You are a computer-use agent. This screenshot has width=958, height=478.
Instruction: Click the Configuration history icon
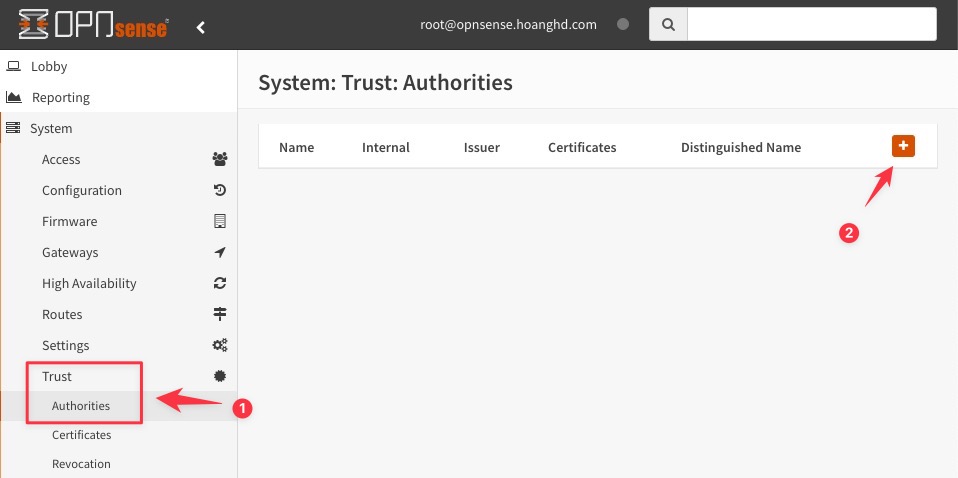pyautogui.click(x=220, y=190)
